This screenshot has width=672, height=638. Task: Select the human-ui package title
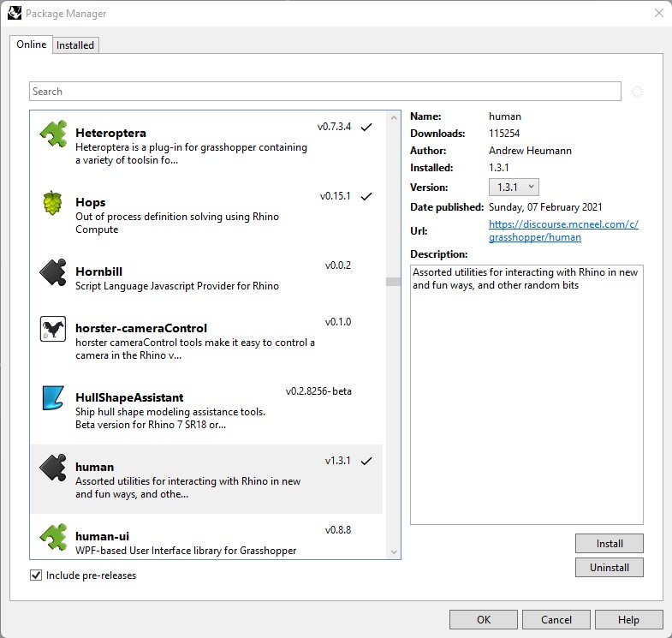tap(102, 536)
